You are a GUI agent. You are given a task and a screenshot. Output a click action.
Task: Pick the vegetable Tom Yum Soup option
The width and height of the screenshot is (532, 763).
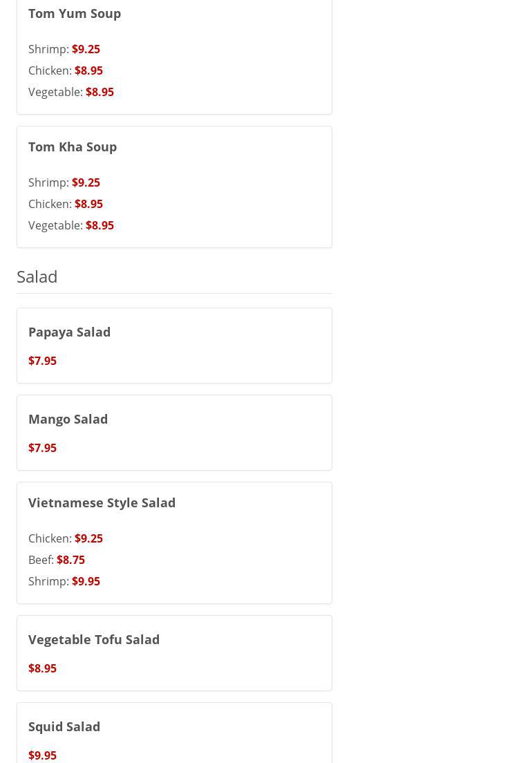pyautogui.click(x=71, y=92)
